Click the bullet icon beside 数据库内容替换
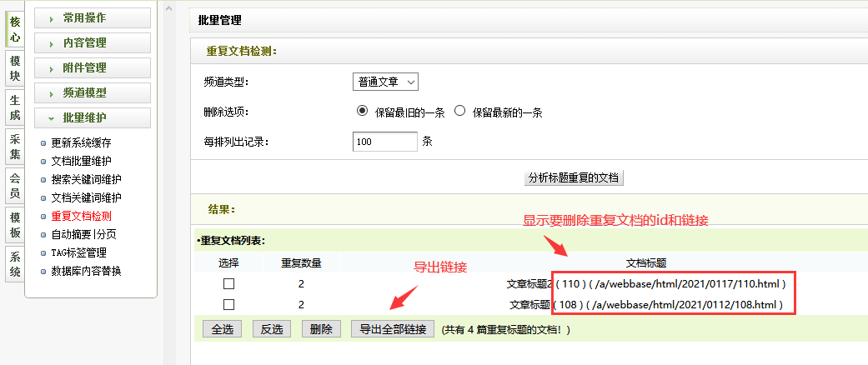This screenshot has height=365, width=868. point(43,272)
